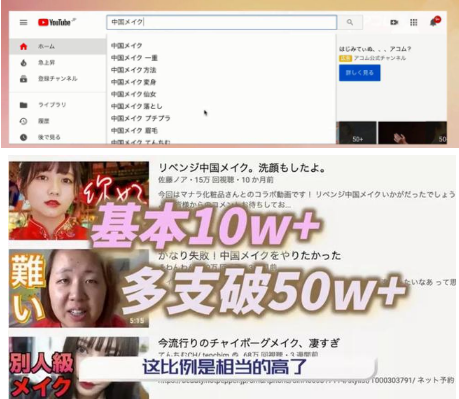The image size is (459, 399).
Task: Choose suggestion 中国メイク 方法
Action: [x=221, y=70]
